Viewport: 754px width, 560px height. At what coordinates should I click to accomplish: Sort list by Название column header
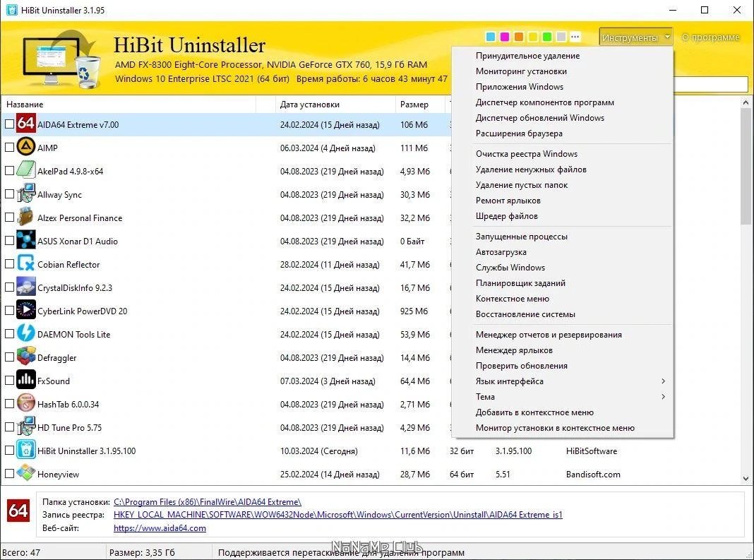[129, 104]
